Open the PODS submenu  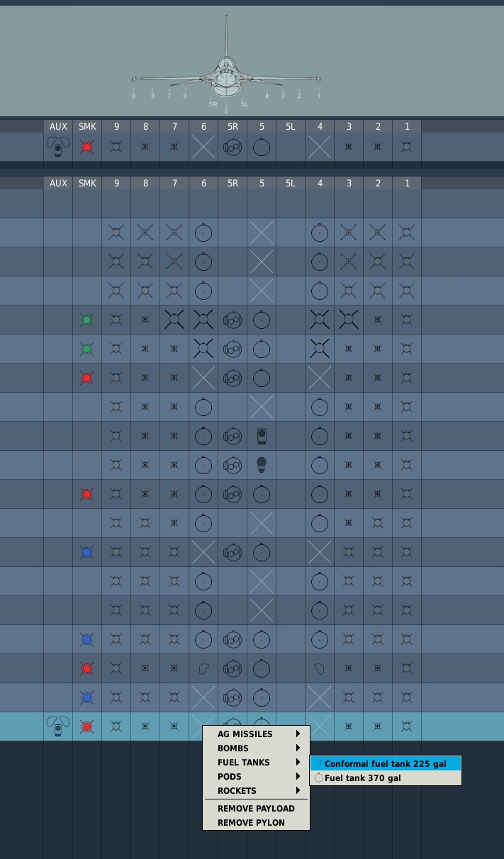pos(256,777)
